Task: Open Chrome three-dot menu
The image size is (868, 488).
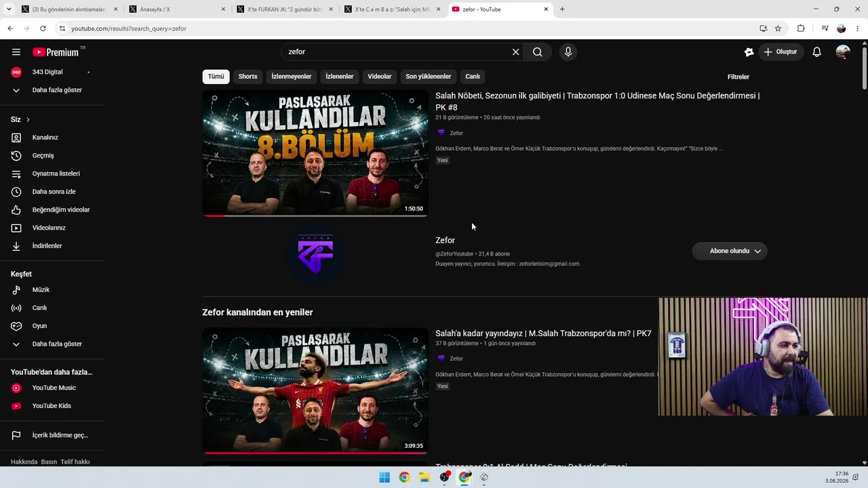Action: click(858, 28)
